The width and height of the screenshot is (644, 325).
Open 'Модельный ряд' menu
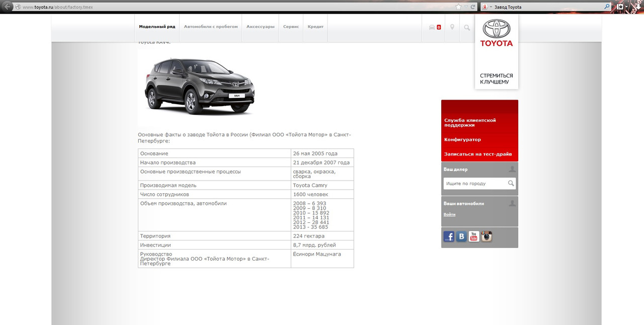click(x=157, y=27)
